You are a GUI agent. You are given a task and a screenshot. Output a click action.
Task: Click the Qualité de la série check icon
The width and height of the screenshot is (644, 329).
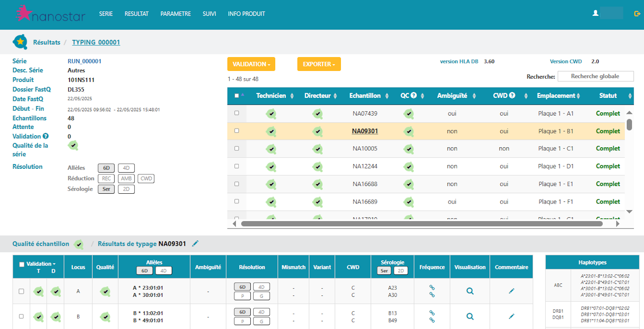[73, 146]
